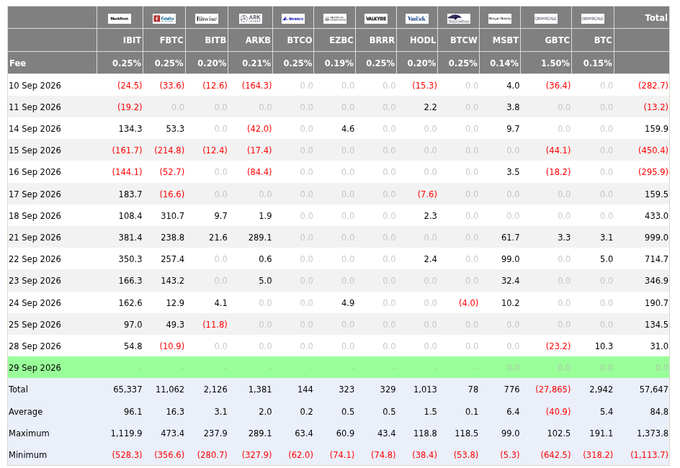Viewport: 680px width, 468px height.
Task: Click the 999.0 total for 21 Sep 2026
Action: coord(656,238)
